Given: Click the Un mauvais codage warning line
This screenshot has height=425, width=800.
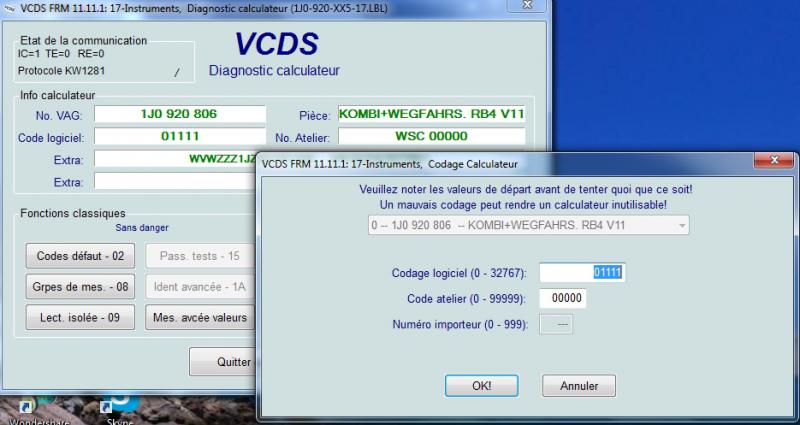Looking at the screenshot, I should click(523, 205).
